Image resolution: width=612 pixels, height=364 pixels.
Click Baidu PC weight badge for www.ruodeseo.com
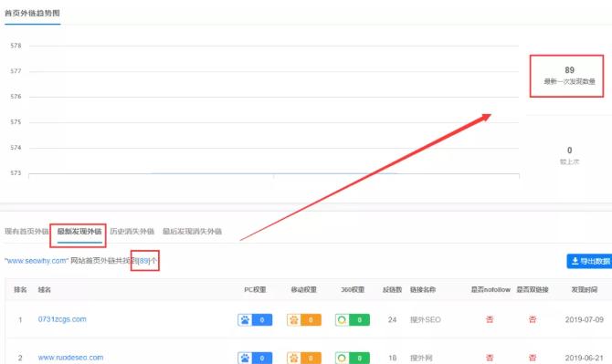click(255, 358)
